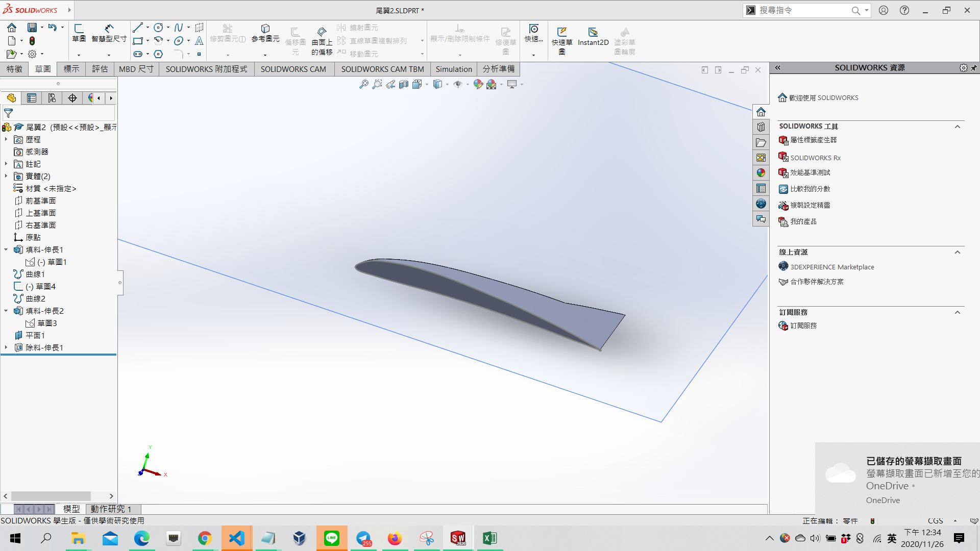This screenshot has height=551, width=980.
Task: Select the Spline sketch tool
Action: click(179, 28)
